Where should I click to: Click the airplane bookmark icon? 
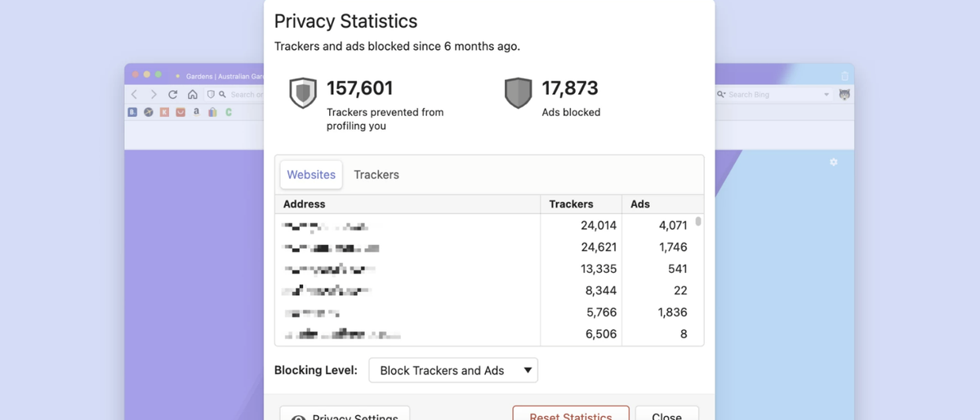[x=149, y=113]
